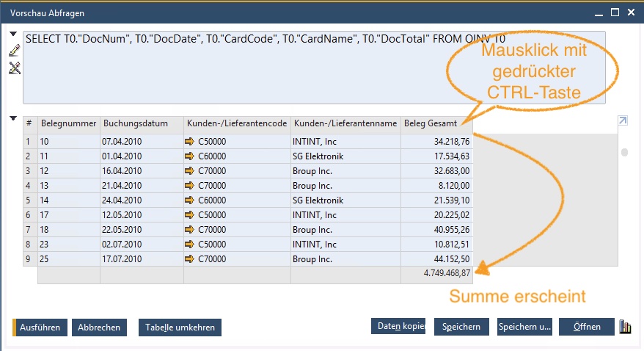Click the crossed pencil clear icon
644x351 pixels.
(x=14, y=68)
